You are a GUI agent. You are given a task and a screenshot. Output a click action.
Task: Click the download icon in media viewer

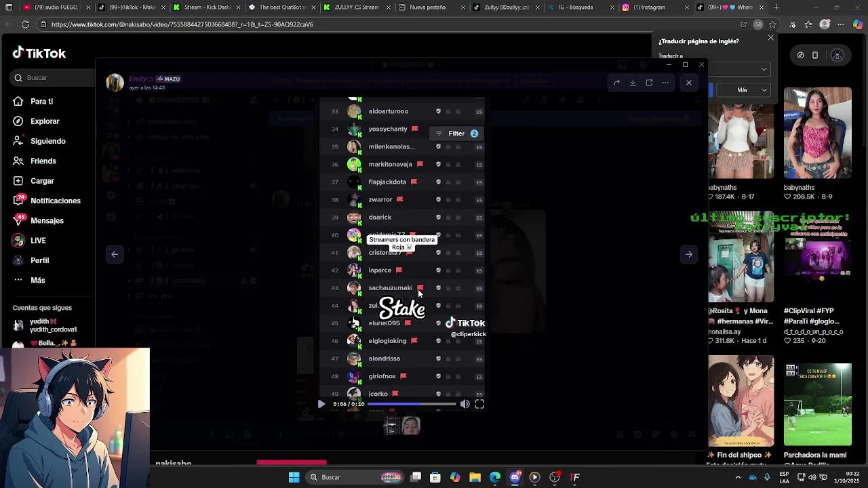point(633,83)
